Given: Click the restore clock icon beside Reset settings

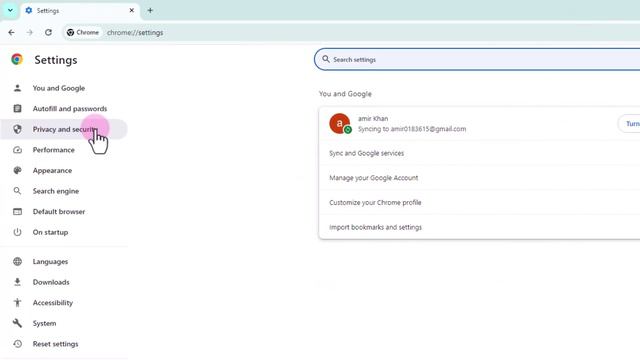Looking at the screenshot, I should (x=17, y=344).
